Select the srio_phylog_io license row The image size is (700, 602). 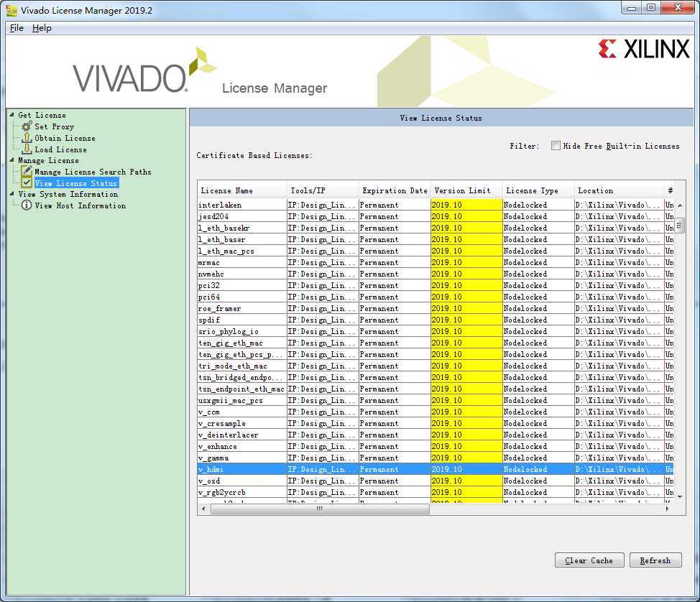pyautogui.click(x=436, y=332)
